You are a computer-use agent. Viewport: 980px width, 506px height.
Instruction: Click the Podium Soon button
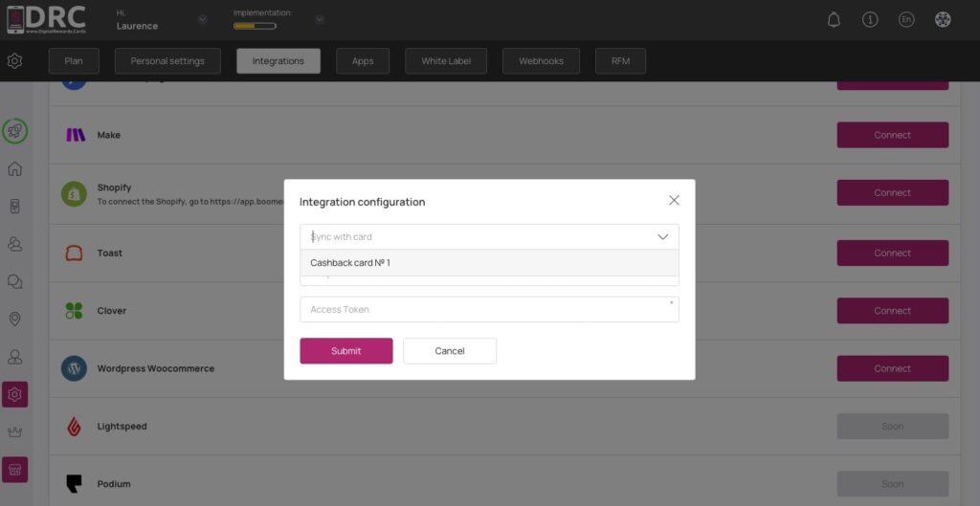click(x=893, y=484)
